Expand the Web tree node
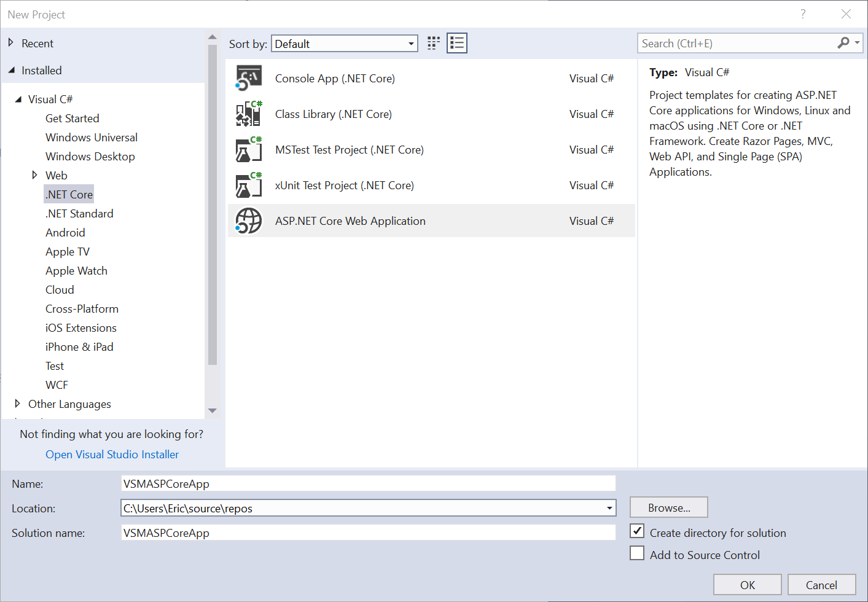Viewport: 868px width, 602px height. click(34, 176)
